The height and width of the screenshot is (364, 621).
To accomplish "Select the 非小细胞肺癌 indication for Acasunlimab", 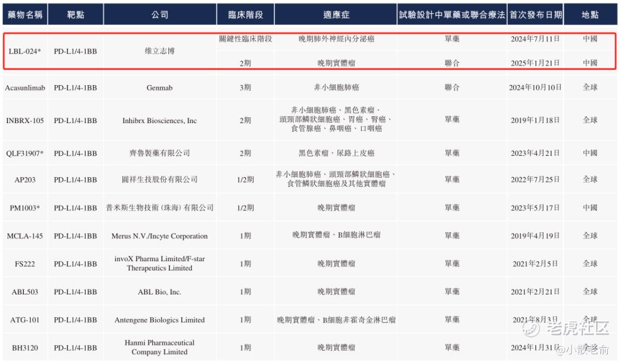I will [x=336, y=87].
